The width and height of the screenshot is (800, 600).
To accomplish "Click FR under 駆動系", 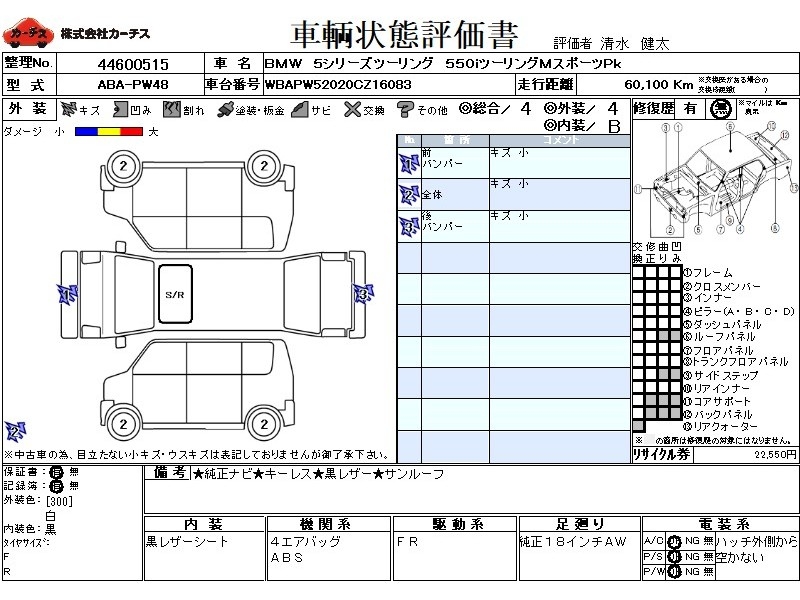I will (x=407, y=542).
